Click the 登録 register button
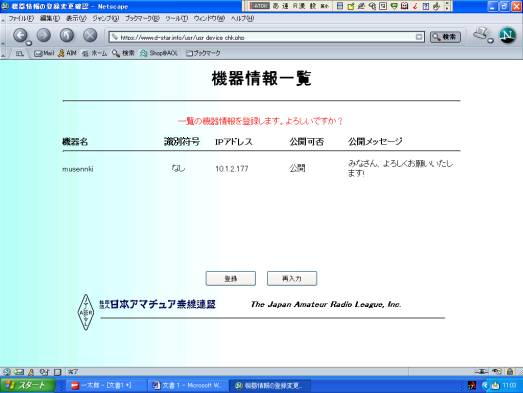This screenshot has height=393, width=523. [231, 279]
